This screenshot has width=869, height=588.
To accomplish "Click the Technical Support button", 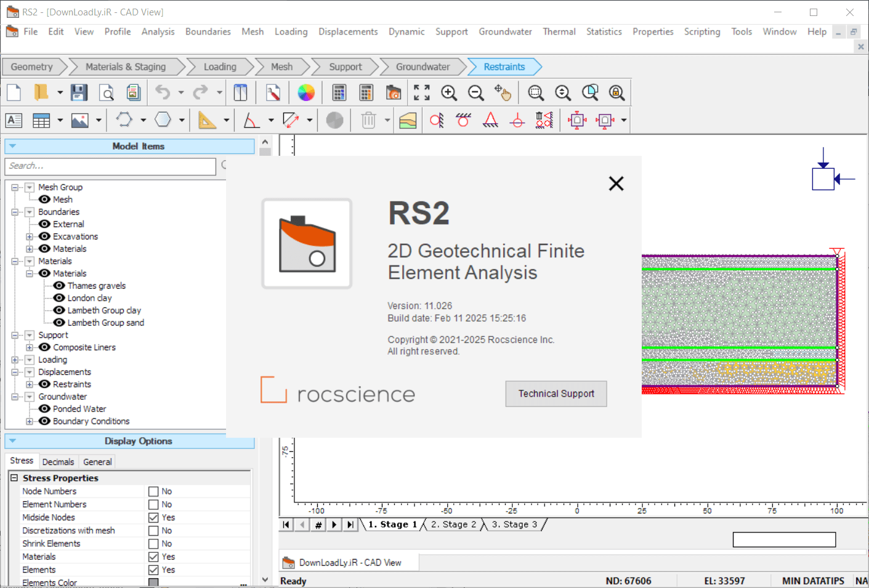I will click(x=556, y=393).
